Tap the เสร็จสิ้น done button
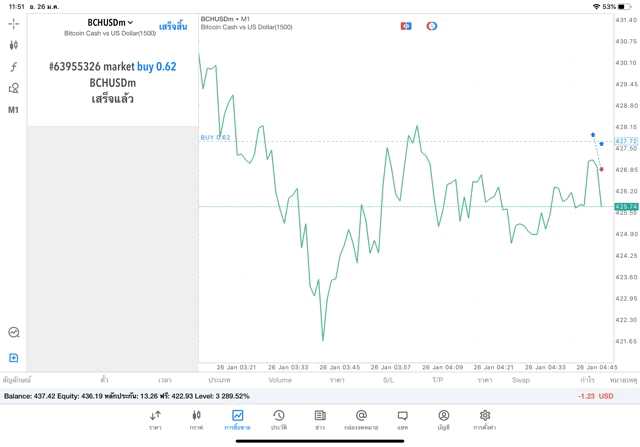The width and height of the screenshot is (640, 447). pos(173,27)
